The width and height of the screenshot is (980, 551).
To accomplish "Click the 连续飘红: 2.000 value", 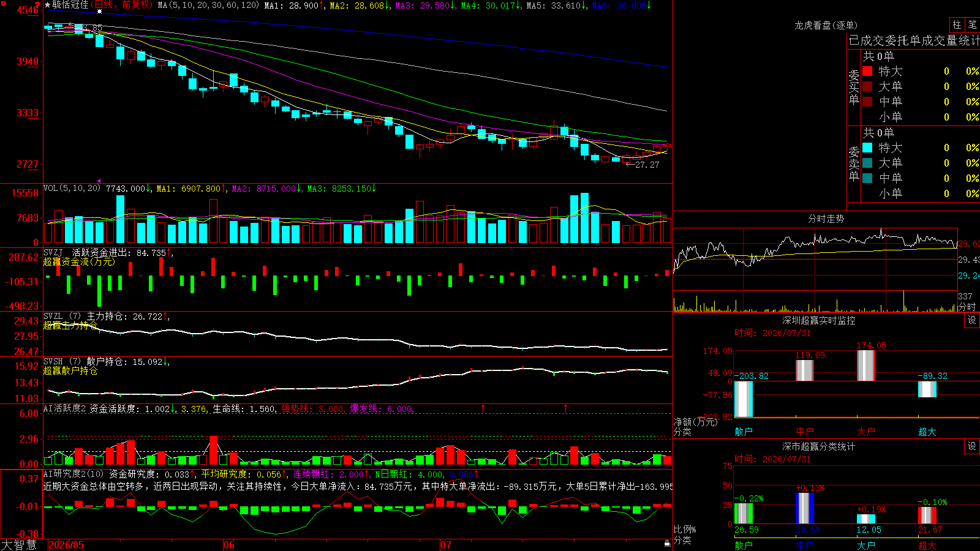I will click(331, 474).
